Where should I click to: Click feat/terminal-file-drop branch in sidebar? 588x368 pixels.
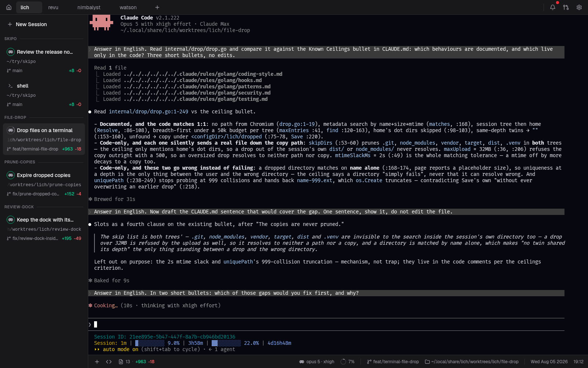click(x=35, y=149)
